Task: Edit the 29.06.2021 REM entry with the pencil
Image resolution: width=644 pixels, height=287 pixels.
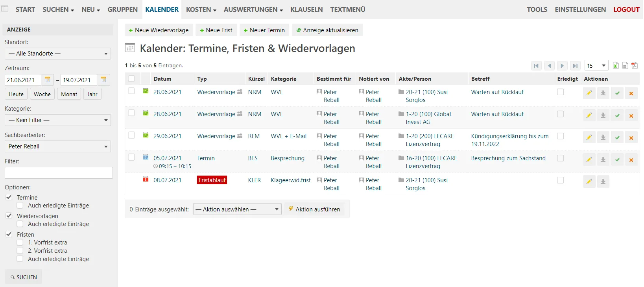Action: 589,137
